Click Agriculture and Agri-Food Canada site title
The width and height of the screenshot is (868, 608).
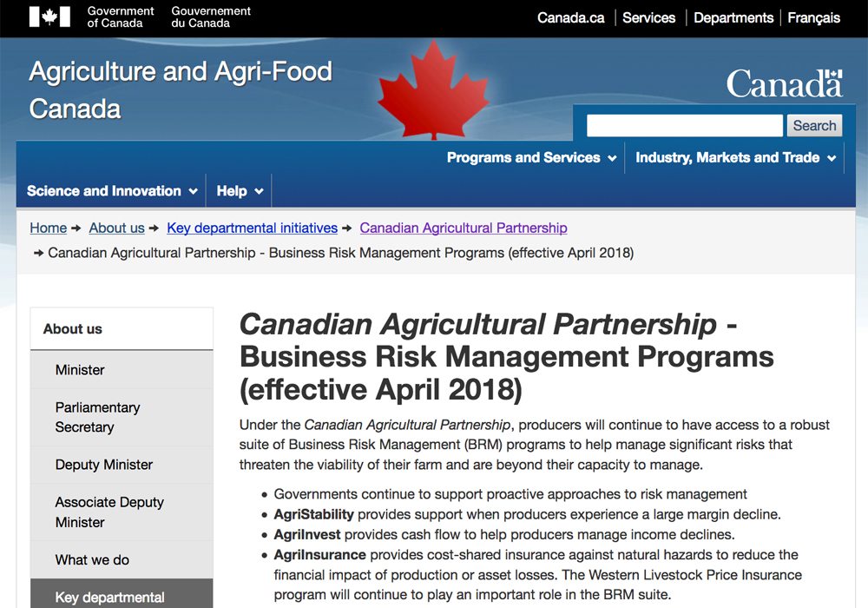(x=181, y=89)
